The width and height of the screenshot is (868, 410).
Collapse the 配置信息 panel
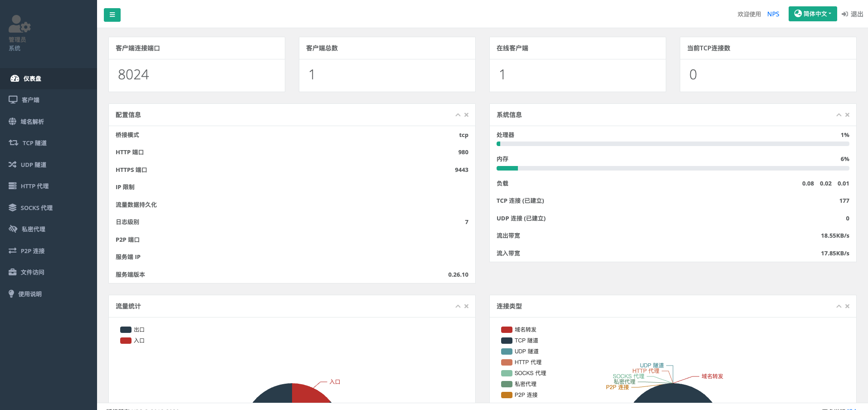[x=458, y=115]
